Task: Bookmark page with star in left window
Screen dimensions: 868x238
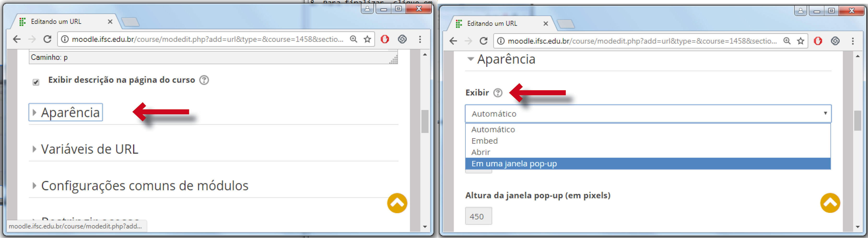Action: tap(367, 39)
